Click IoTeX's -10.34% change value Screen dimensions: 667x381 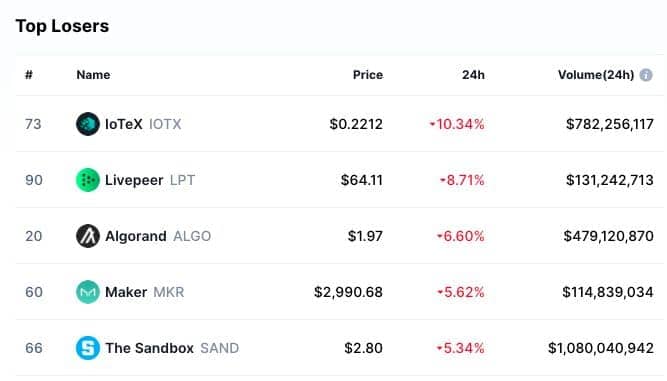pos(457,124)
